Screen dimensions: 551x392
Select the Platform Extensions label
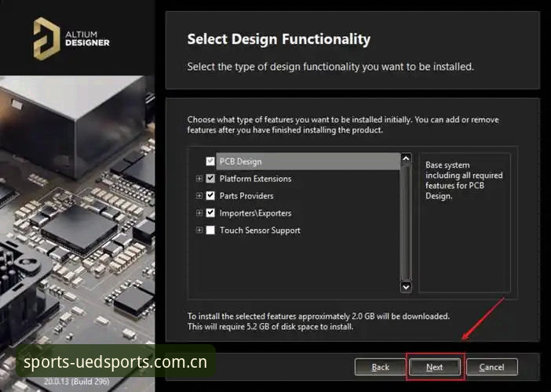tap(255, 179)
